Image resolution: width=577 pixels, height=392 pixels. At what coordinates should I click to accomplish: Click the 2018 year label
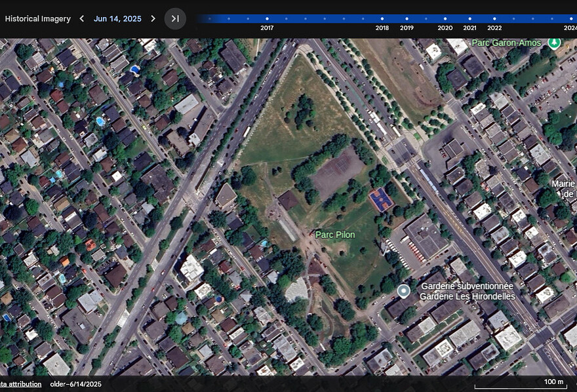[x=382, y=28]
